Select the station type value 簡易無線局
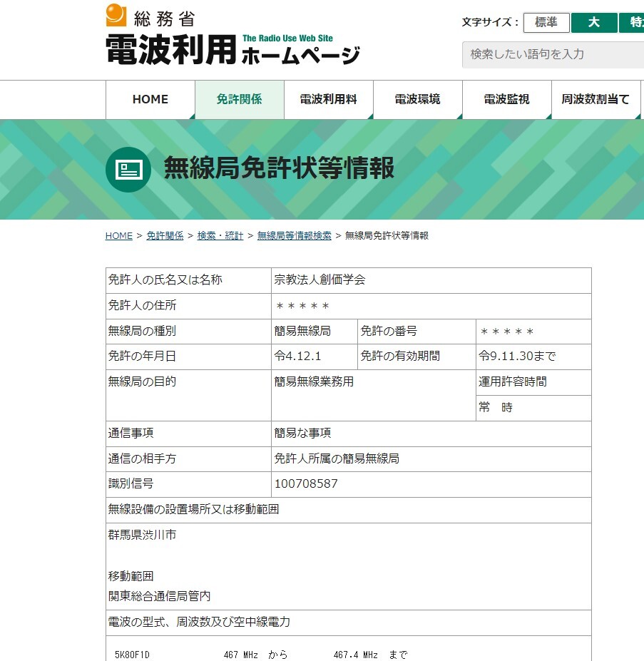 click(x=302, y=332)
